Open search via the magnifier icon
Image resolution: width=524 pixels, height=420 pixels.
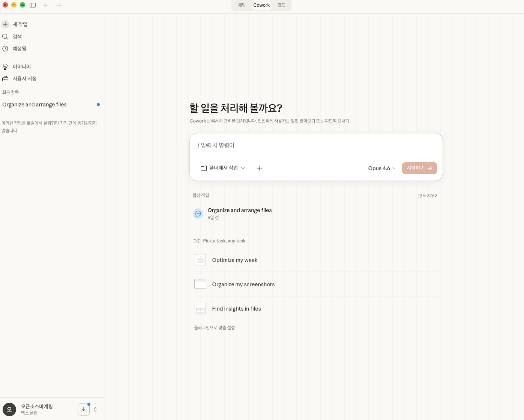pos(5,37)
